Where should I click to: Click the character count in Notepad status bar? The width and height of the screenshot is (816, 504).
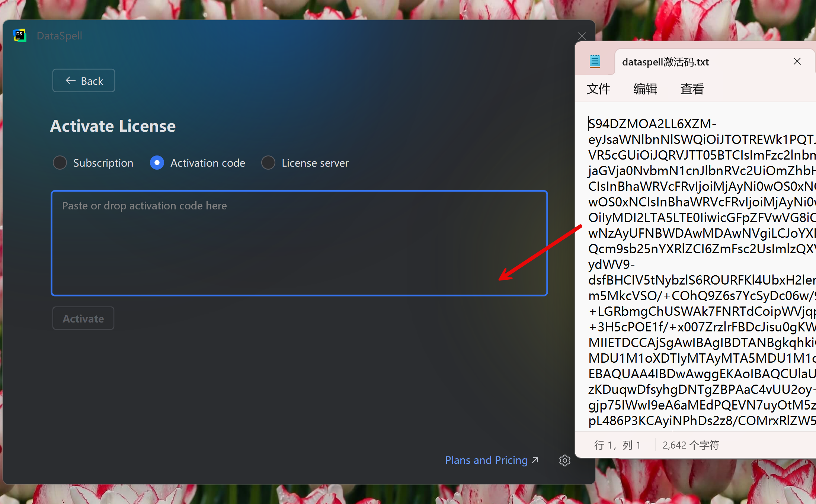click(691, 445)
